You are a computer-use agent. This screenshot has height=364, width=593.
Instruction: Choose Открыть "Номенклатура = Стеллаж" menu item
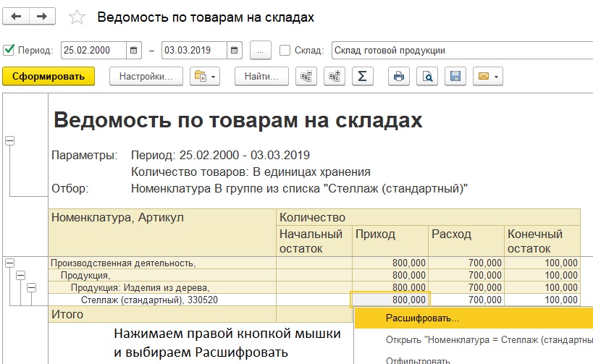pyautogui.click(x=474, y=340)
